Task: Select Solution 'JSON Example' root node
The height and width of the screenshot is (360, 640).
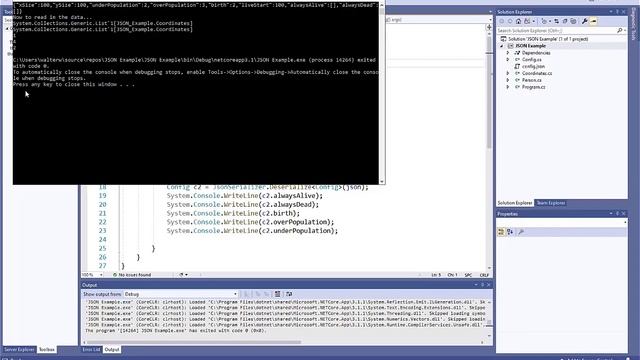Action: point(547,39)
